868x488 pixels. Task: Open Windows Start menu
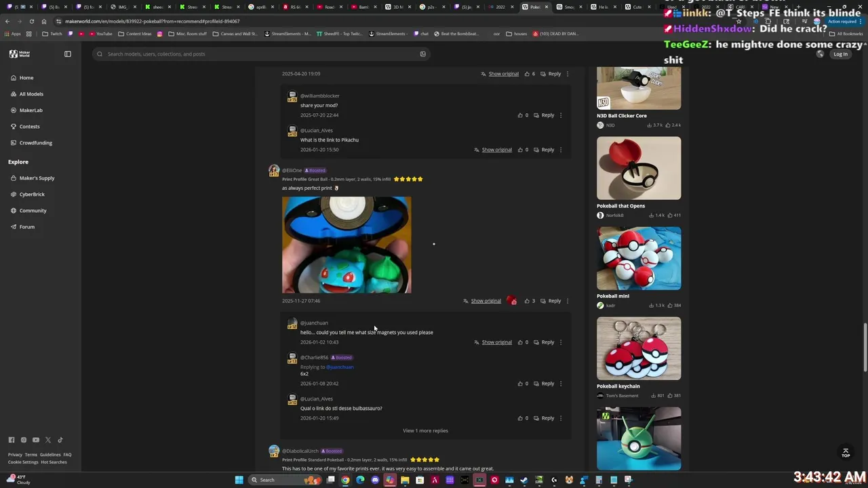click(x=239, y=480)
